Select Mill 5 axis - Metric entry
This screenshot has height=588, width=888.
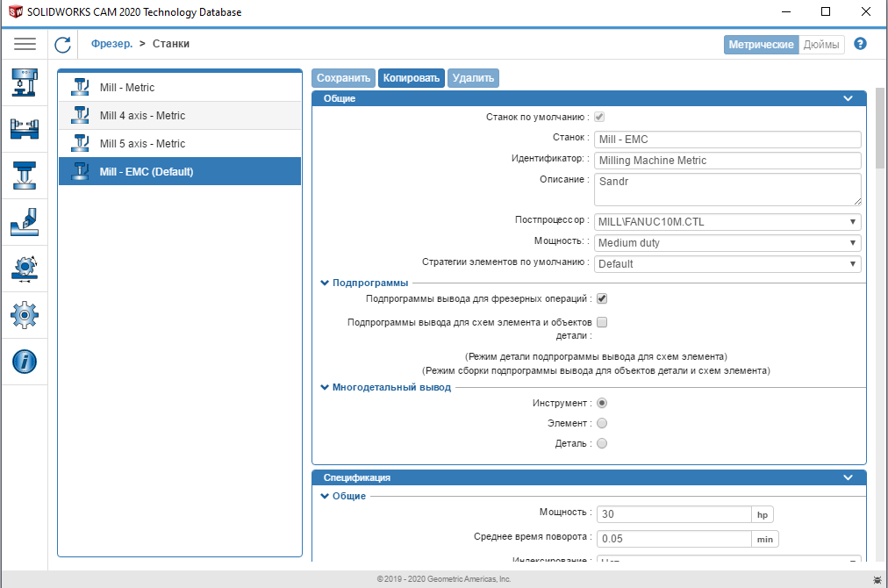(x=180, y=143)
